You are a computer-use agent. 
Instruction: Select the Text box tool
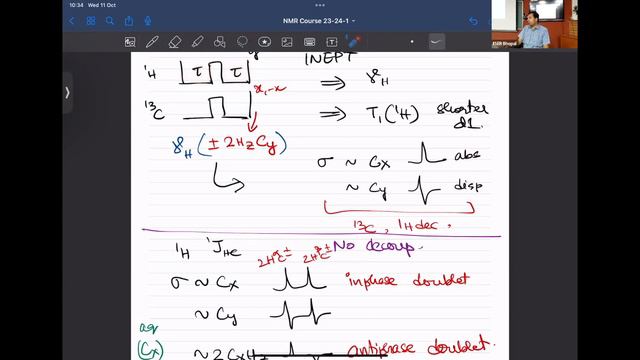click(x=331, y=42)
